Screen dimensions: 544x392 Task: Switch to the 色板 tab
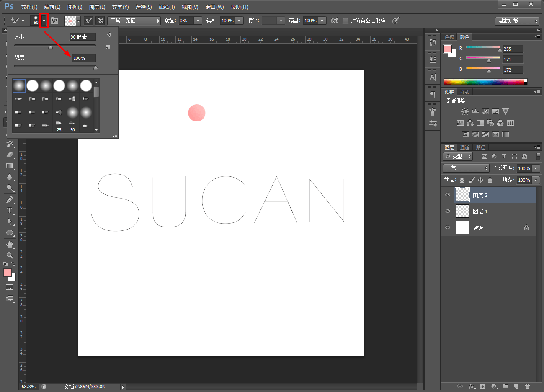[x=449, y=37]
